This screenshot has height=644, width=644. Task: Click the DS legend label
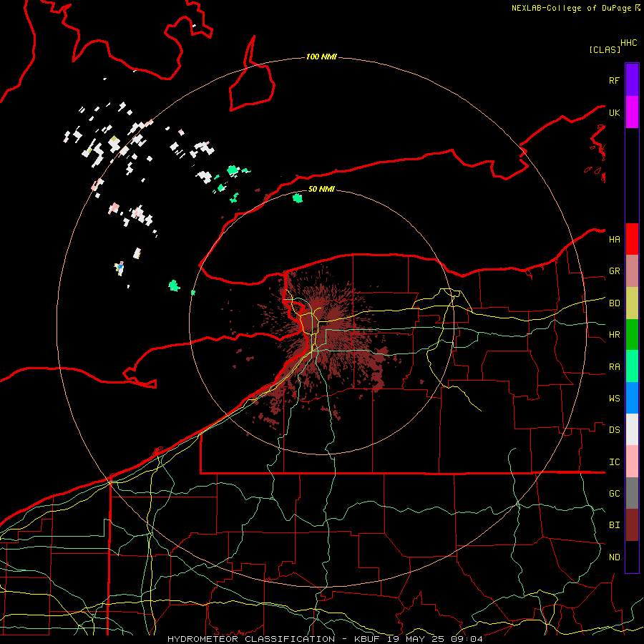(614, 430)
